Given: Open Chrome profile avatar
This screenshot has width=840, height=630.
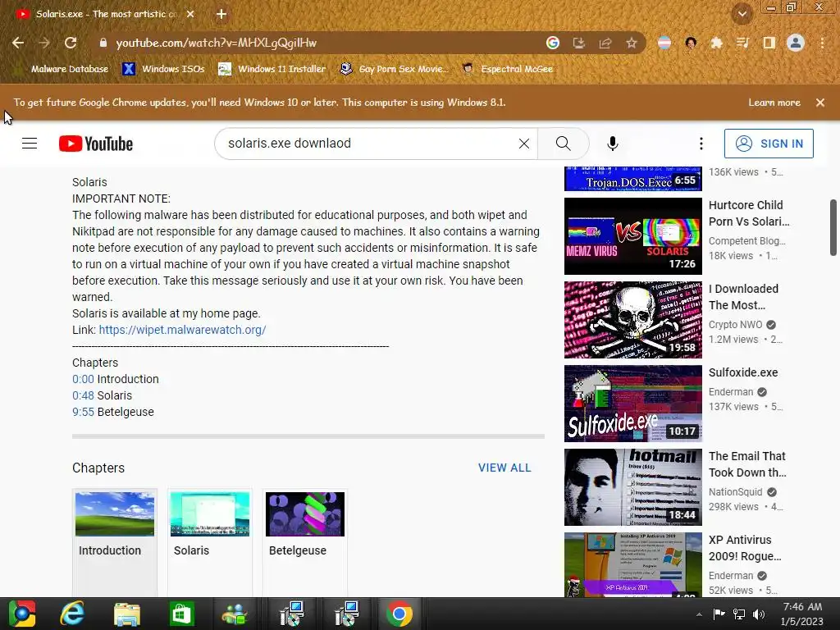Looking at the screenshot, I should [796, 43].
